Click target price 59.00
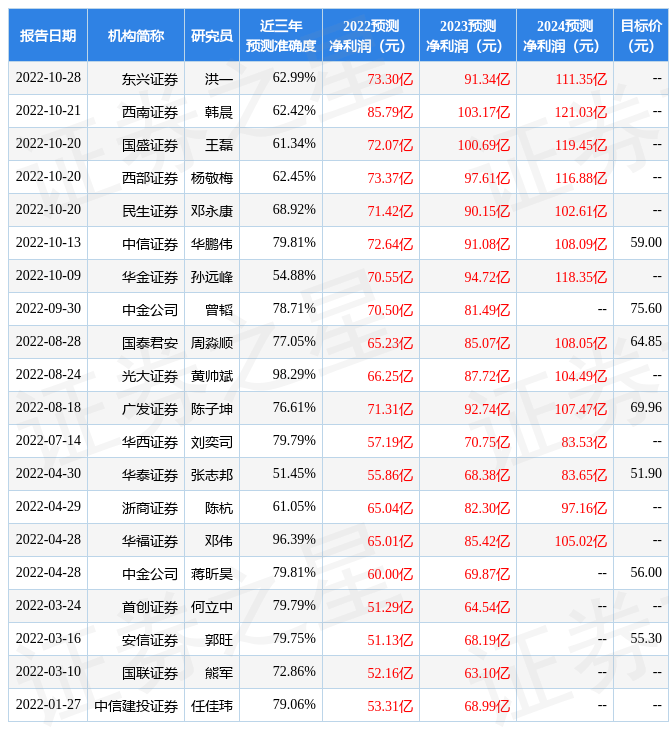669x730 pixels. click(x=646, y=243)
